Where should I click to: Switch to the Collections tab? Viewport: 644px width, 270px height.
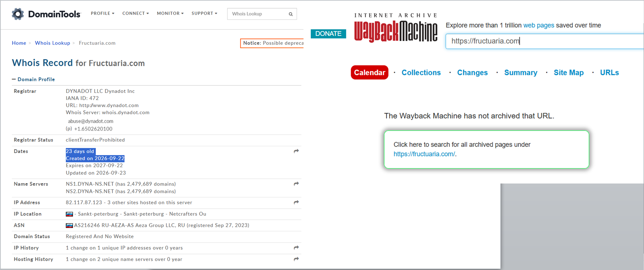point(421,73)
